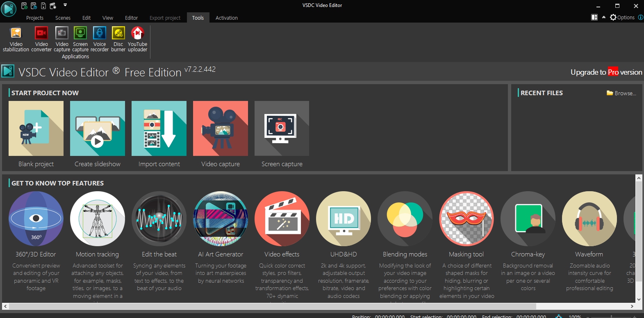Open the Projects menu tab
The height and width of the screenshot is (318, 644).
point(35,18)
